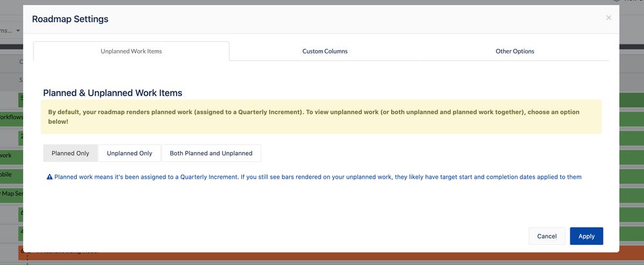Image resolution: width=644 pixels, height=265 pixels.
Task: Close the Roadmap Settings dialog
Action: 609,17
